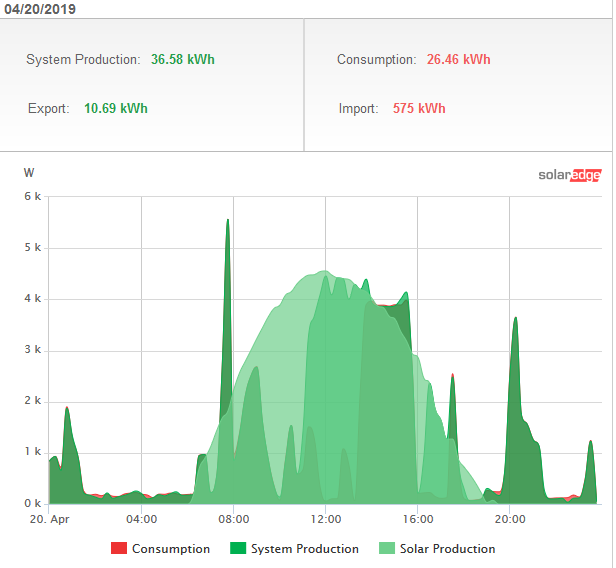Select the 26.46 kWh consumption value

(x=459, y=60)
